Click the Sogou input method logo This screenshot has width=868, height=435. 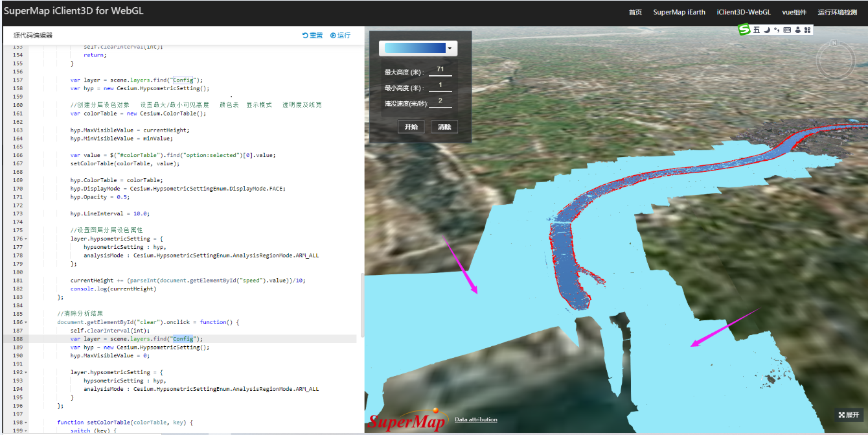[x=745, y=30]
